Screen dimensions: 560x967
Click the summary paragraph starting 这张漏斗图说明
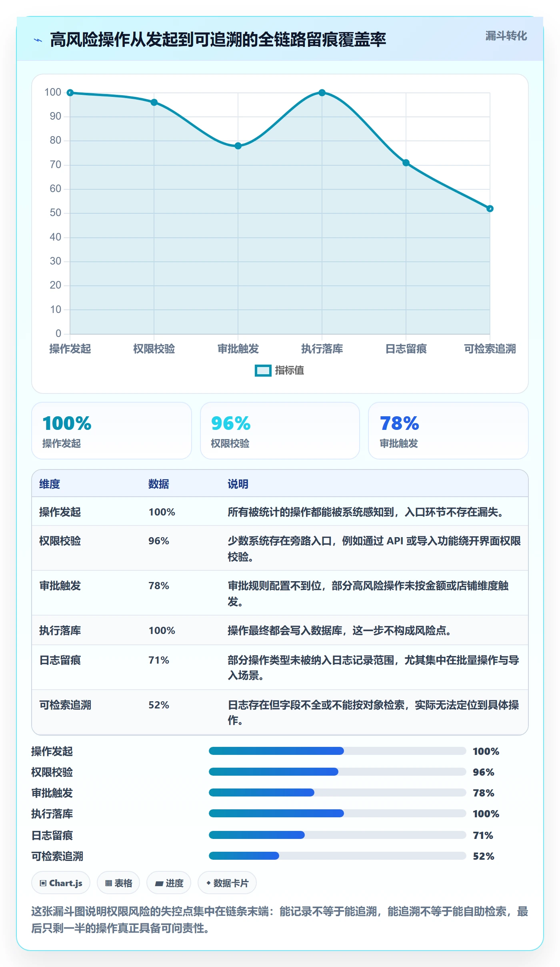click(280, 919)
